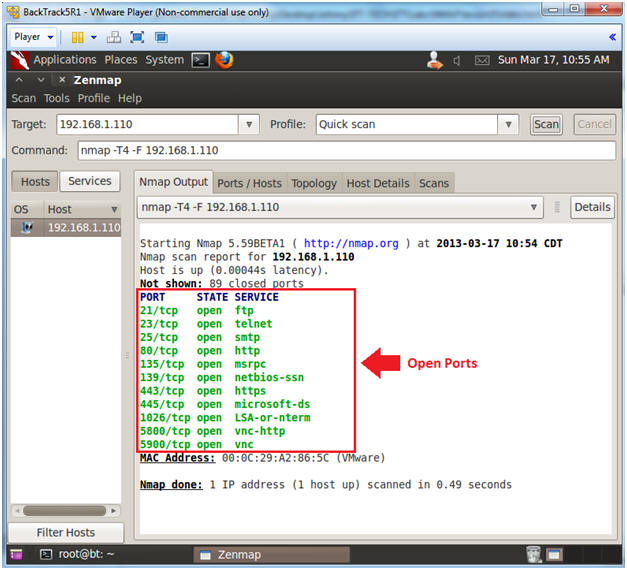
Task: Click the Profile Quick scan field
Action: coord(407,124)
